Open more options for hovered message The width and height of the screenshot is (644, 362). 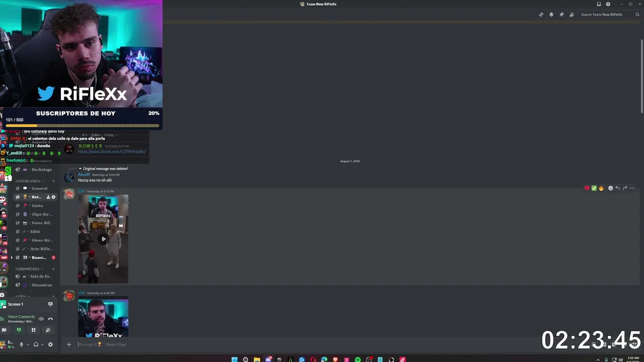tap(632, 188)
